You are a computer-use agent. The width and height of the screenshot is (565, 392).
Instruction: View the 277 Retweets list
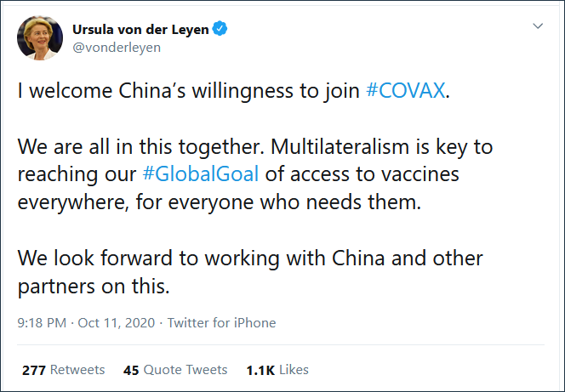64,370
